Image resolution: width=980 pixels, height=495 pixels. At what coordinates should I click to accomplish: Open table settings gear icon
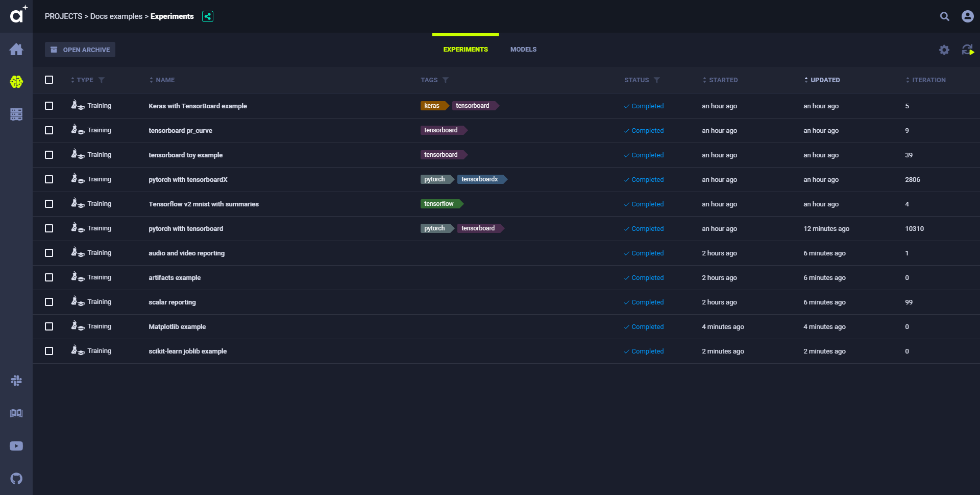(x=944, y=50)
